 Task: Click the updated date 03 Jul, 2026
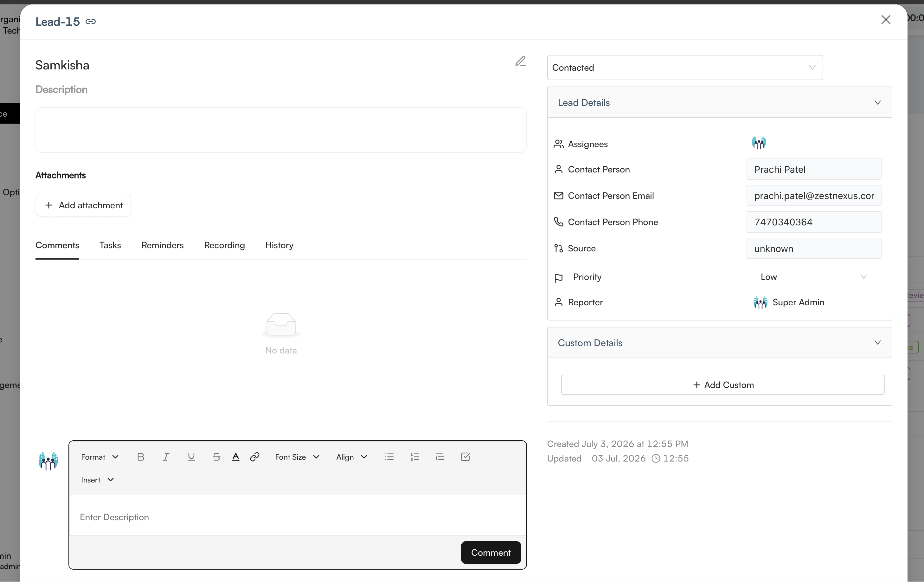pos(619,458)
